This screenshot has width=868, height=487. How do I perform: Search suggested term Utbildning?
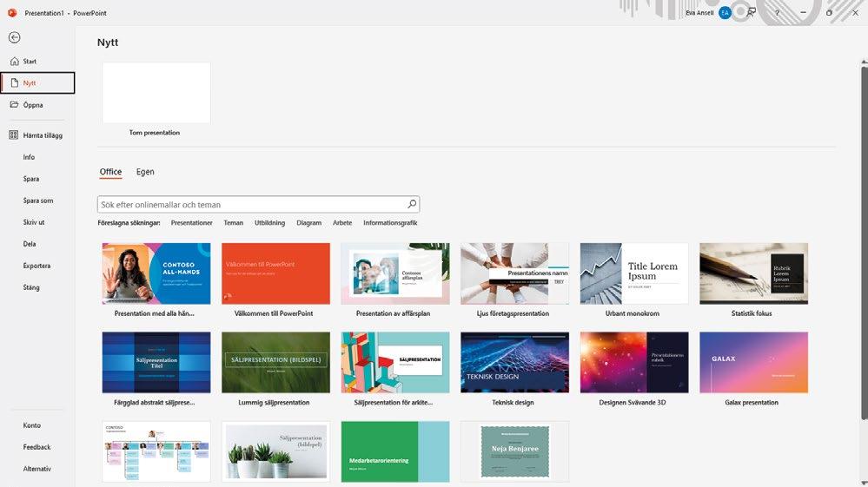click(269, 223)
